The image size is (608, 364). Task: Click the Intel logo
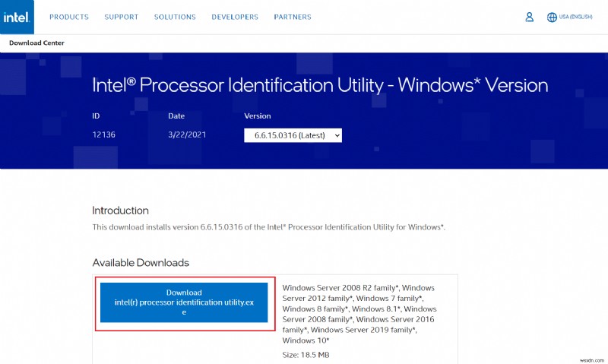coord(16,16)
